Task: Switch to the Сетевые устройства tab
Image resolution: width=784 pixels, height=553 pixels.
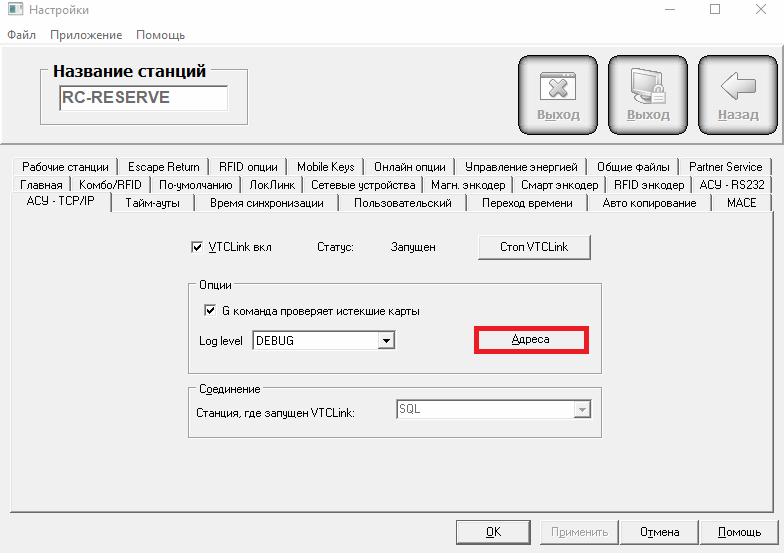Action: (x=363, y=185)
